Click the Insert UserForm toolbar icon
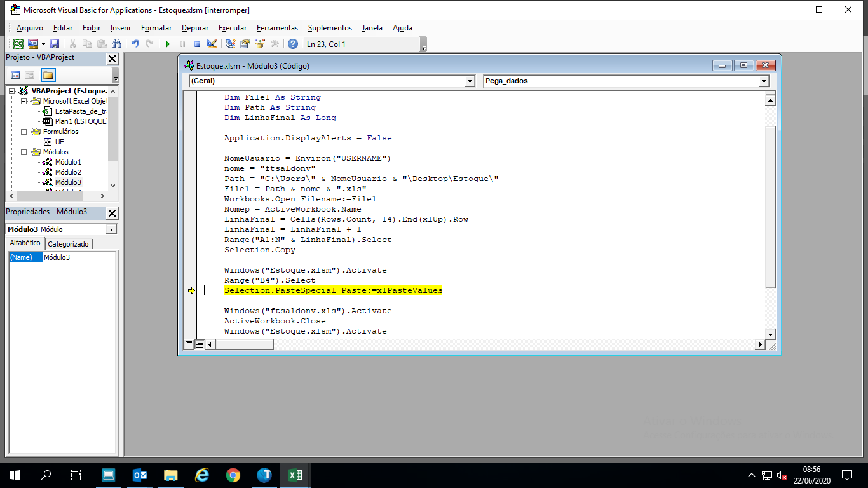Viewport: 868px width, 488px height. pos(33,44)
